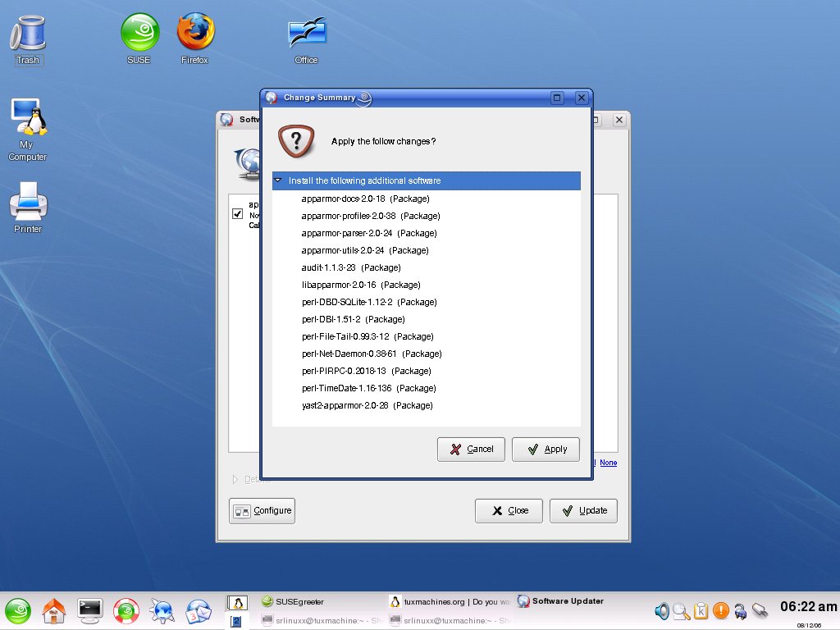This screenshot has width=840, height=630.
Task: Open Klipper clipboard tray icon
Action: pyautogui.click(x=701, y=610)
